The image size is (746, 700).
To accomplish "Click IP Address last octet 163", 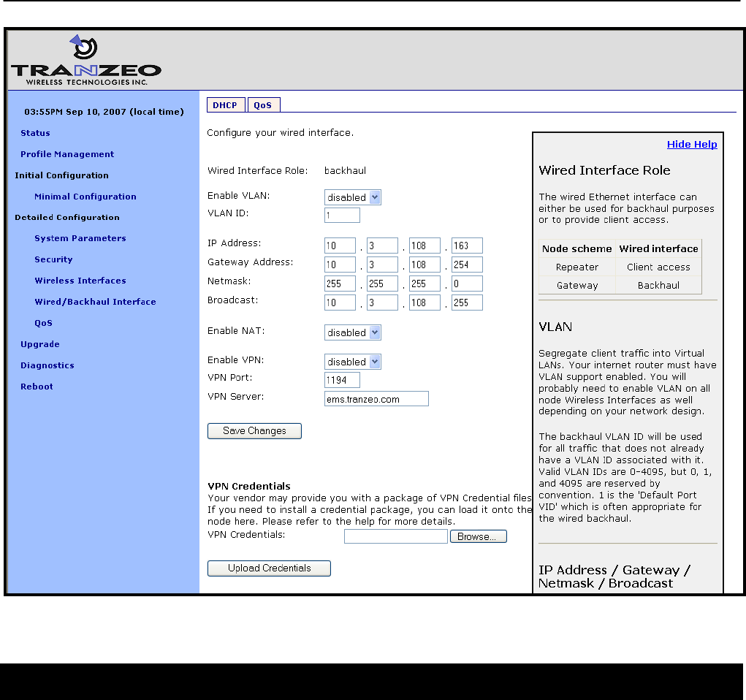I will click(467, 246).
